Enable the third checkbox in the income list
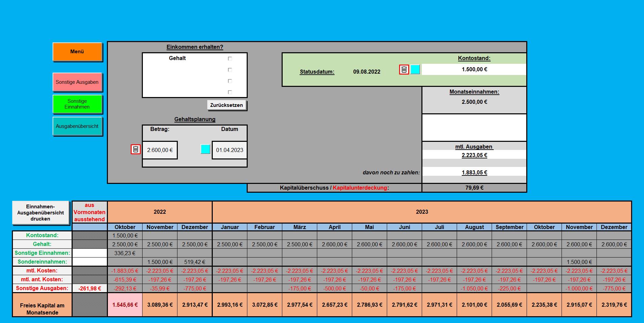 [x=230, y=81]
